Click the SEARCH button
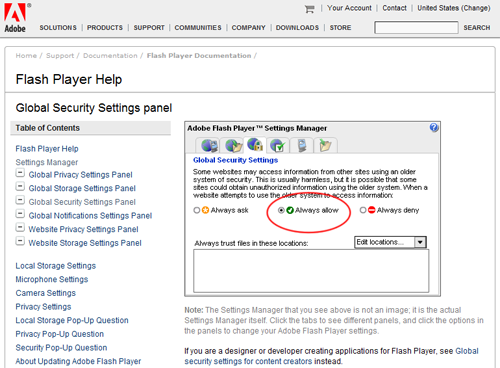Screen dimensions: 500x368 [477, 28]
